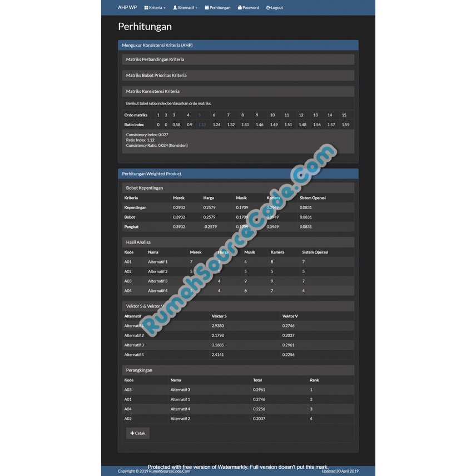Image resolution: width=476 pixels, height=476 pixels.
Task: Collapse the Bobot Kepentingan panel heading
Action: tap(238, 187)
